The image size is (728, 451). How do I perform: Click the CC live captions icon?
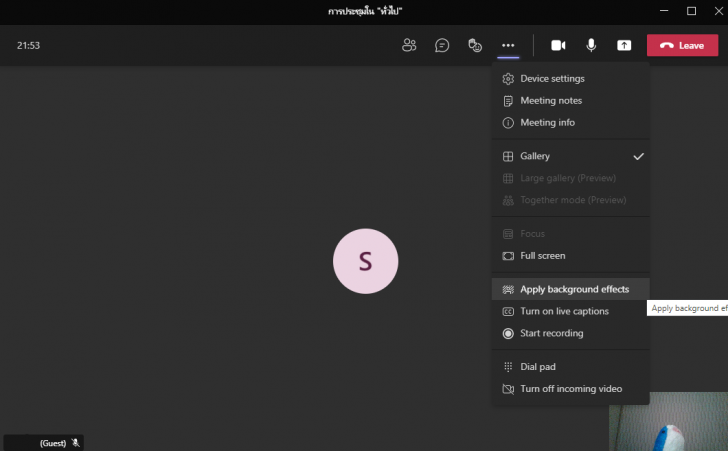(508, 311)
